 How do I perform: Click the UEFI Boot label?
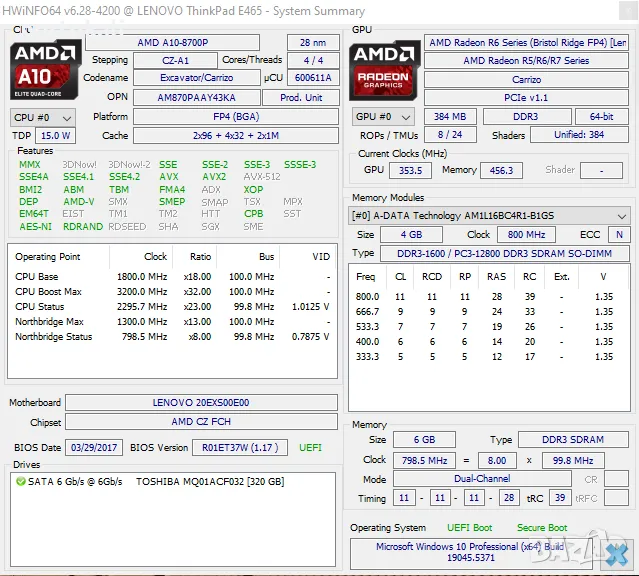pos(469,527)
